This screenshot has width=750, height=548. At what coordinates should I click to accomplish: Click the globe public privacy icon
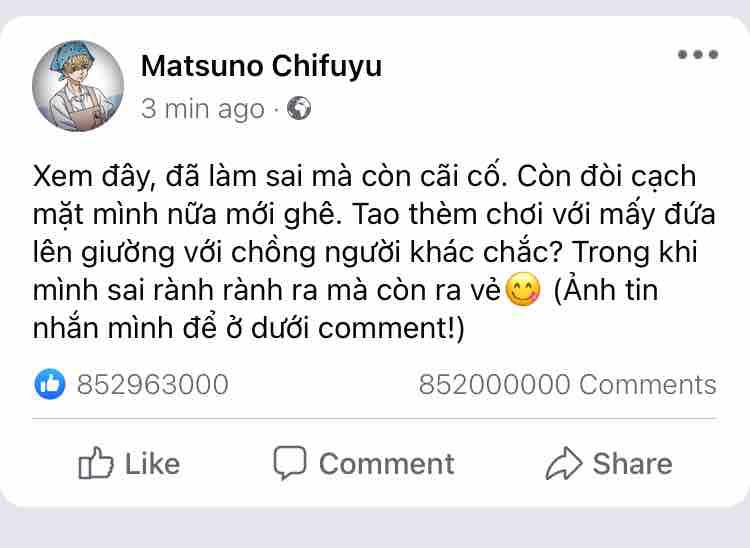point(299,109)
